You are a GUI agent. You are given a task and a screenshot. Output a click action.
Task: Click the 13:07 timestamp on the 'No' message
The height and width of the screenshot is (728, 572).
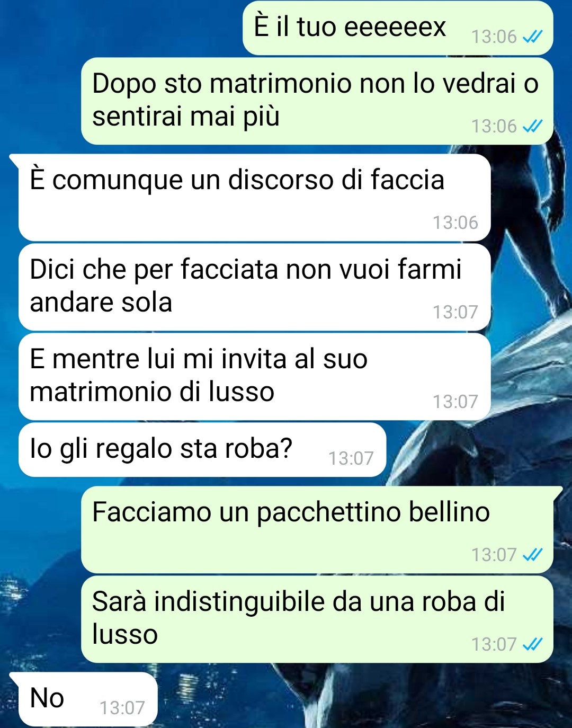122,708
